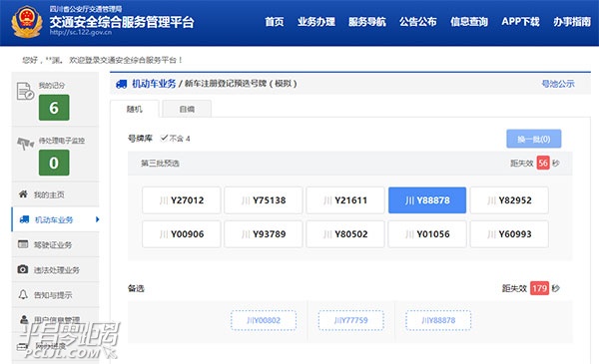
Task: Select plate 川 Y82952
Action: tap(509, 200)
